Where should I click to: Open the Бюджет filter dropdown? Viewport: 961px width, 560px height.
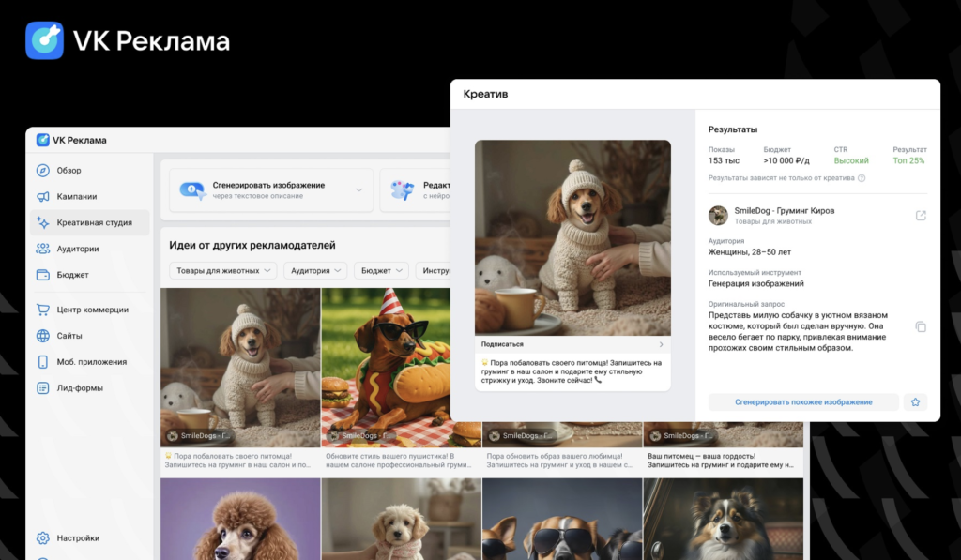(x=381, y=270)
